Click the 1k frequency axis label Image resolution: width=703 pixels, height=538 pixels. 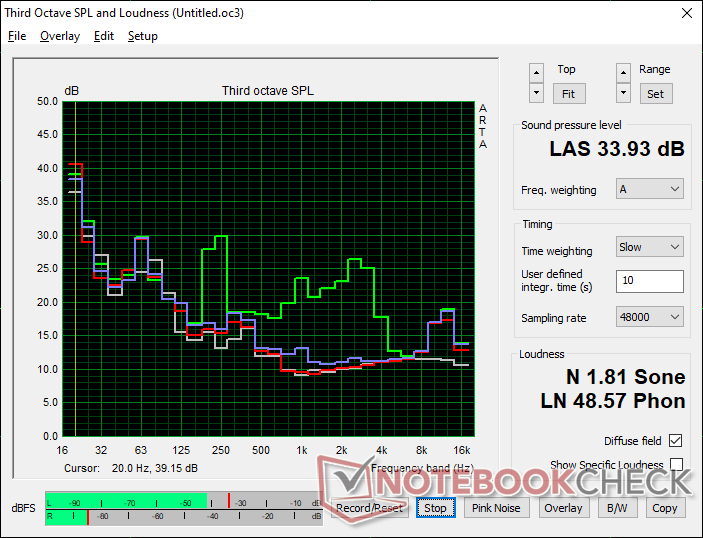(x=302, y=450)
